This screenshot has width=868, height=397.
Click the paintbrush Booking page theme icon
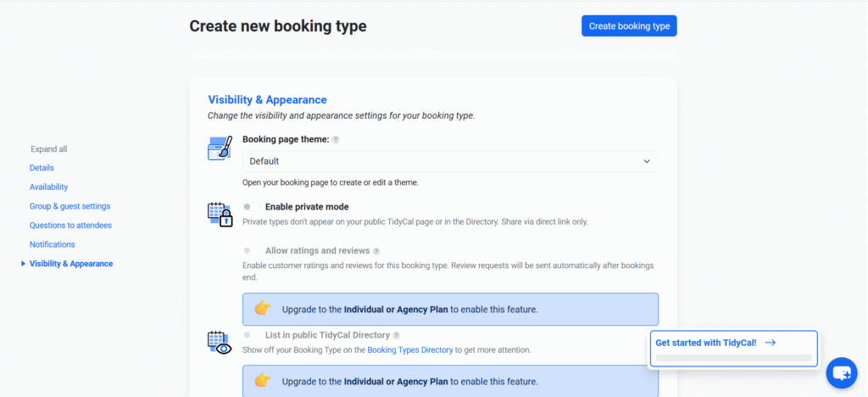[x=220, y=148]
